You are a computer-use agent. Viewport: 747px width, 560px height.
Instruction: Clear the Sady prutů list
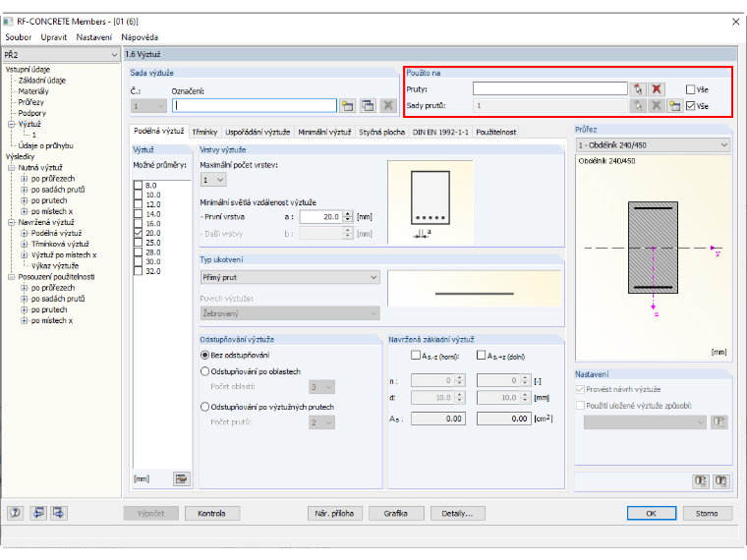click(657, 106)
